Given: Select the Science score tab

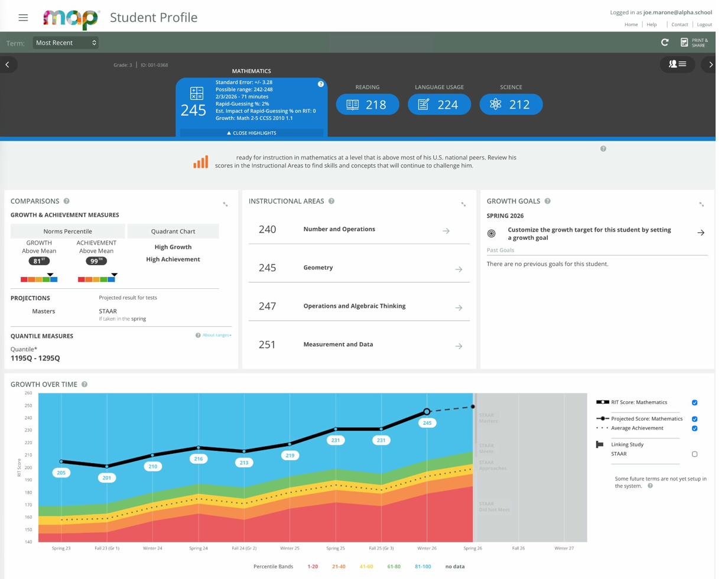Looking at the screenshot, I should 511,105.
